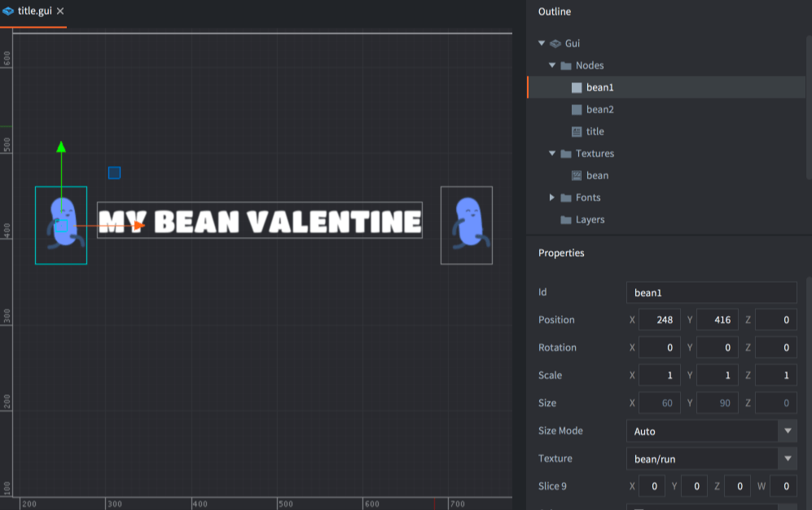This screenshot has height=510, width=812.
Task: Click the Layers folder icon
Action: pos(566,220)
